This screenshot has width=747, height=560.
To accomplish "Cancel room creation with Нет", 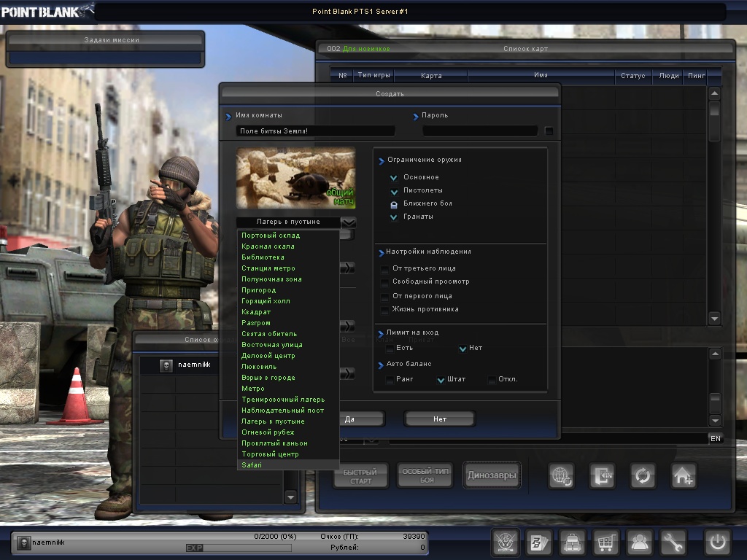I will pyautogui.click(x=440, y=419).
